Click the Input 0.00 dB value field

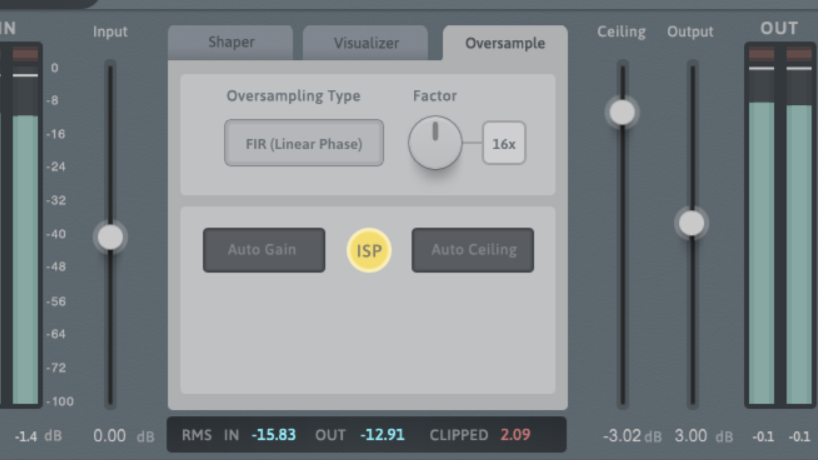[x=110, y=436]
